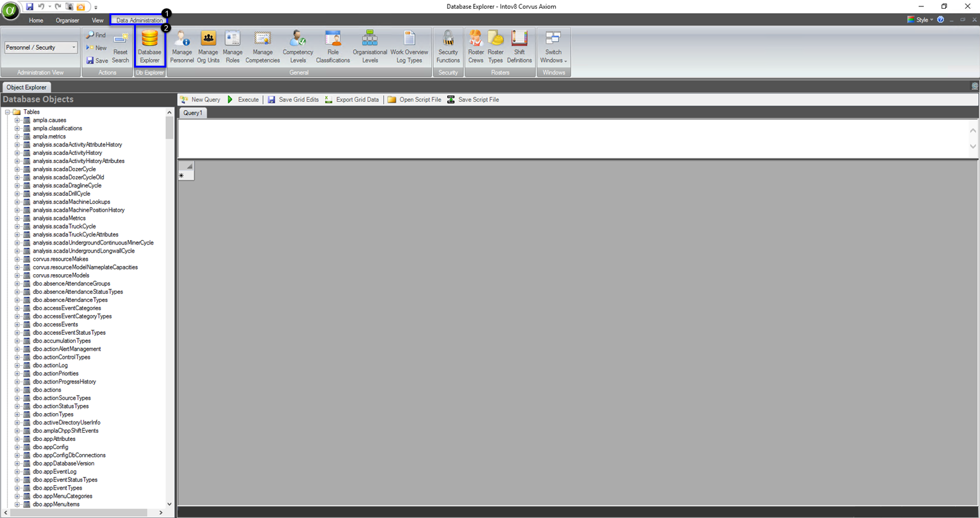Click New in the Actions group
The height and width of the screenshot is (518, 980).
coord(97,48)
